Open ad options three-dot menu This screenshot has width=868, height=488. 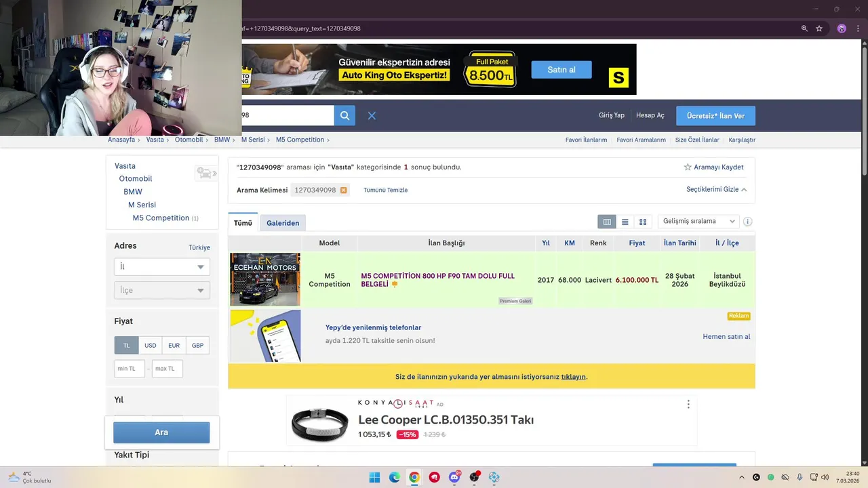pyautogui.click(x=688, y=404)
